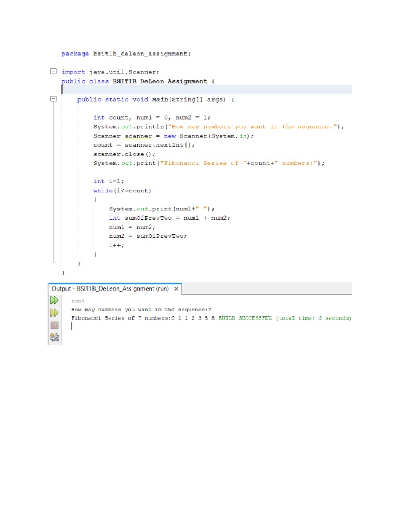Collapse the main method code fold
Image resolution: width=399 pixels, height=532 pixels.
tap(53, 99)
